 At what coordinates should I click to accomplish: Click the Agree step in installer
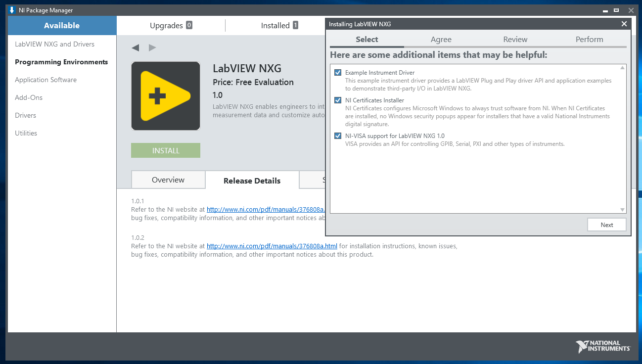click(x=441, y=40)
